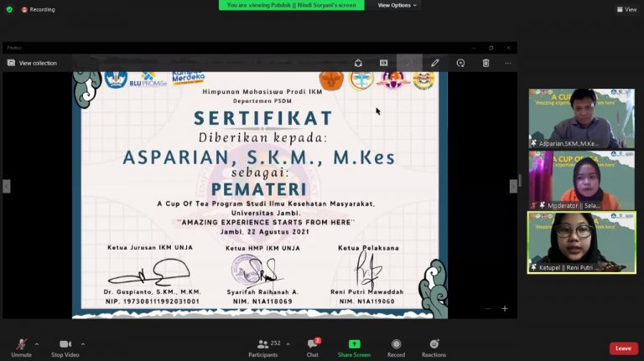This screenshot has height=361, width=644.
Task: Click the Ketua Pelaksana label
Action: point(368,248)
